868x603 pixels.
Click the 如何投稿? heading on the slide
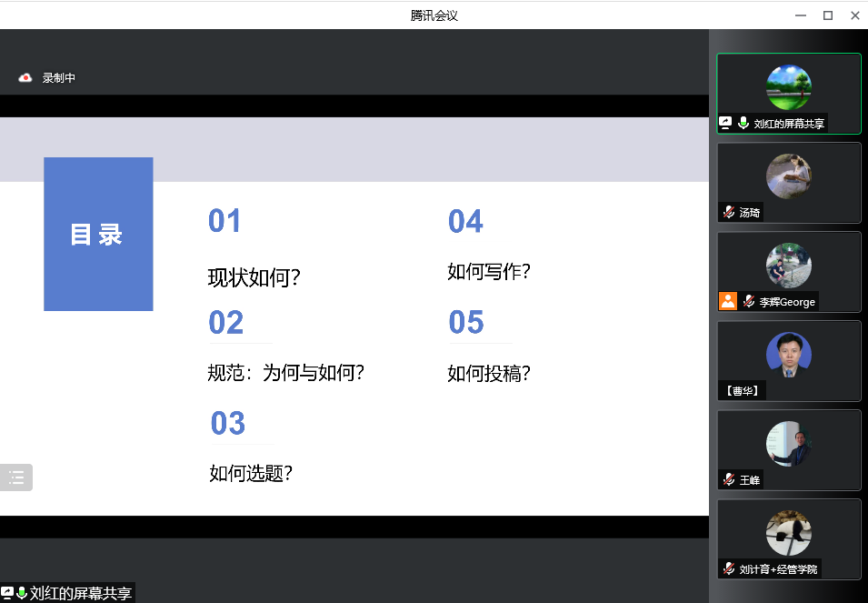coord(489,373)
